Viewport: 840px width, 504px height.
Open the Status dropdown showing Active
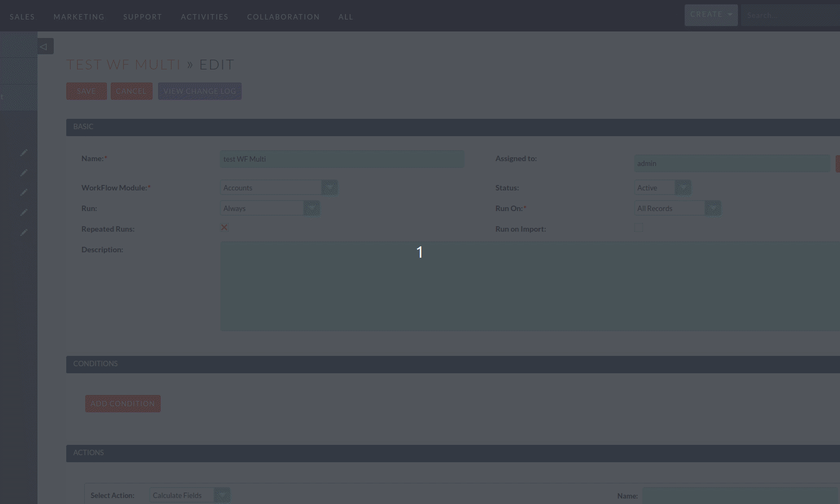(662, 188)
